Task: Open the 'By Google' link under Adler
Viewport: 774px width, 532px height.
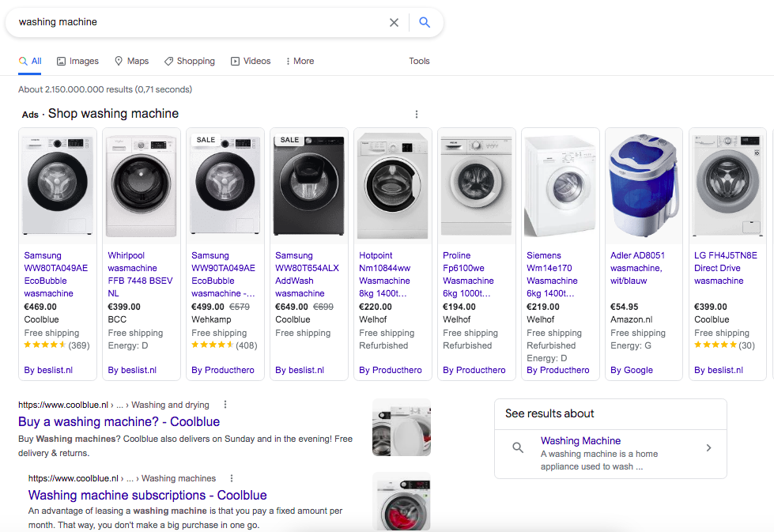Action: [x=632, y=370]
